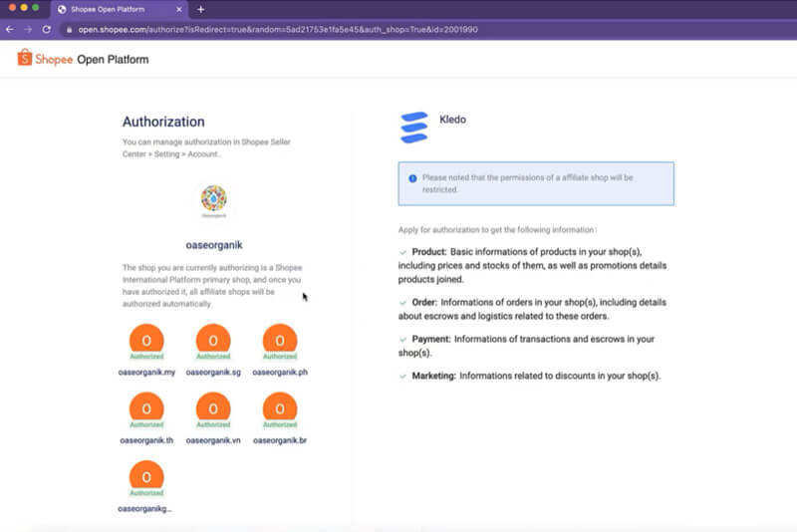This screenshot has height=532, width=797.
Task: Reload the page with refresh icon
Action: click(x=46, y=30)
